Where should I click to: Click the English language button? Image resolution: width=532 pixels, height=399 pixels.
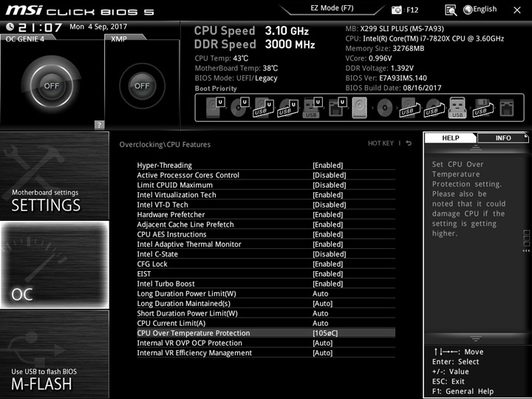[x=485, y=9]
